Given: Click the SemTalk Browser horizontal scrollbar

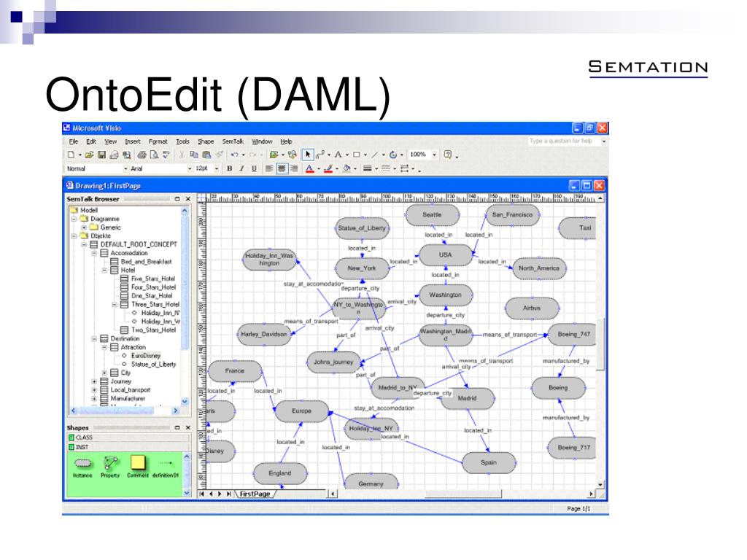Looking at the screenshot, I should (x=124, y=411).
